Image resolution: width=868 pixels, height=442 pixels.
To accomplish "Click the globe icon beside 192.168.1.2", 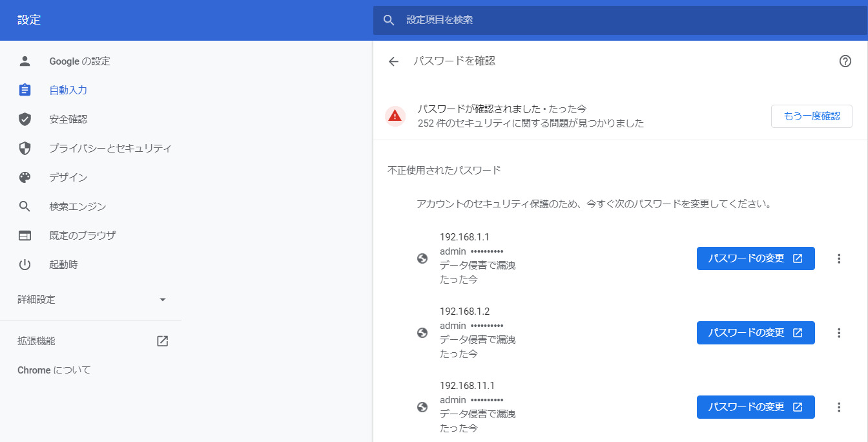I will [422, 333].
